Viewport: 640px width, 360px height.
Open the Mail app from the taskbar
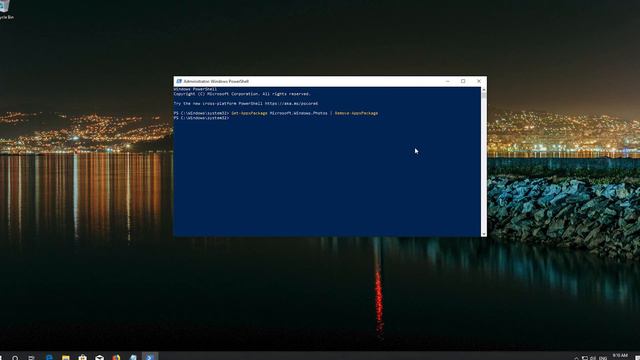(99, 358)
